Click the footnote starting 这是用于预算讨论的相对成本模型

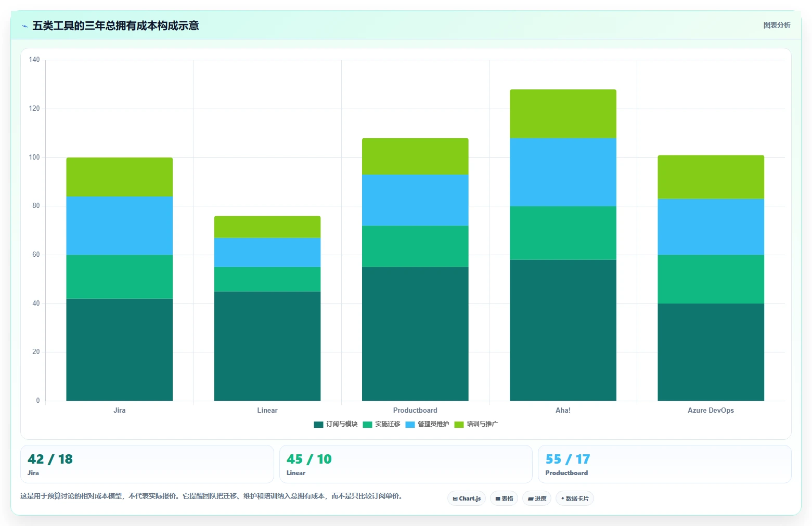pyautogui.click(x=211, y=496)
